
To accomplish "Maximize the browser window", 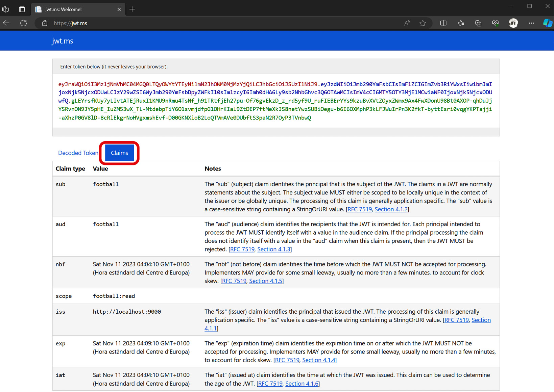I will [x=529, y=6].
